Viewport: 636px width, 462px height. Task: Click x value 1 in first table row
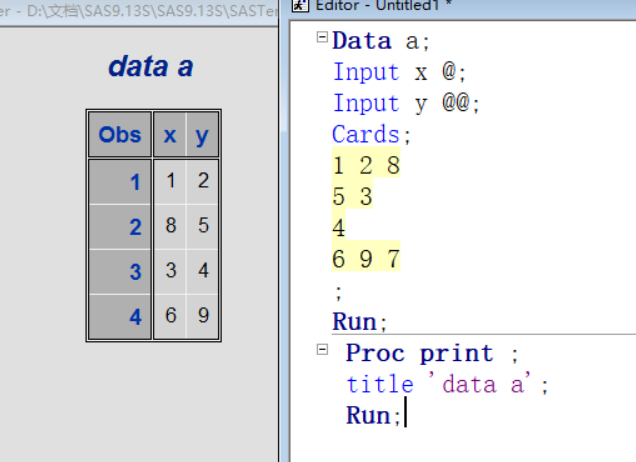170,181
